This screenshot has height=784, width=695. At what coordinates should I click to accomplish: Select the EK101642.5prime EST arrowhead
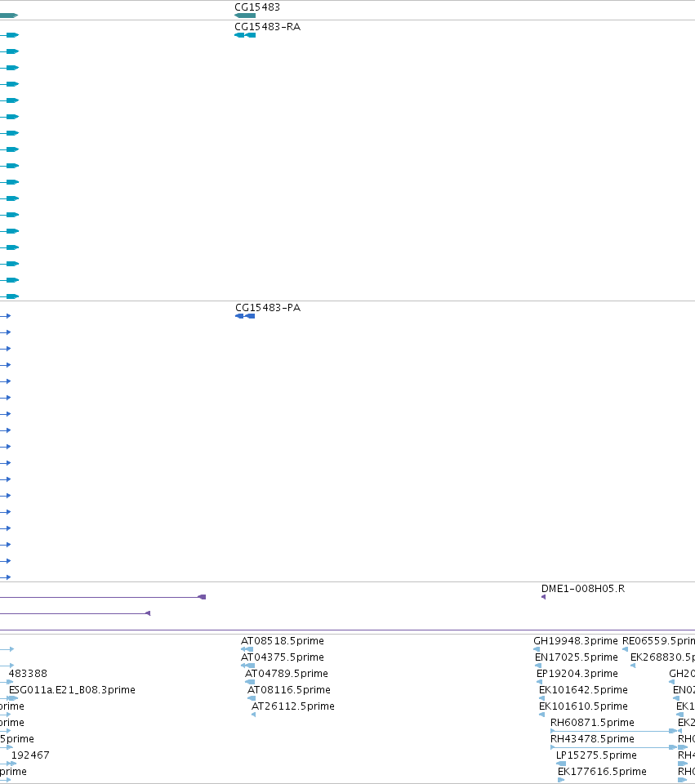pos(542,698)
